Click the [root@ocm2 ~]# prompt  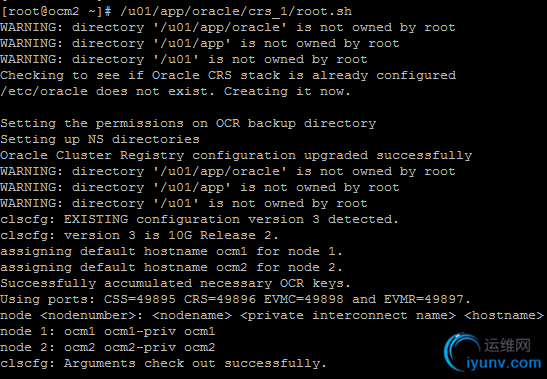point(56,12)
